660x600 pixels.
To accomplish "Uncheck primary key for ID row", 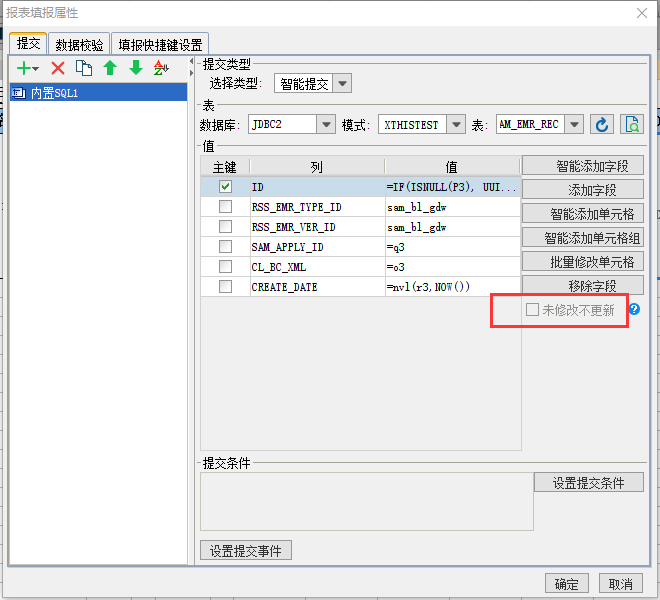I will pyautogui.click(x=225, y=187).
